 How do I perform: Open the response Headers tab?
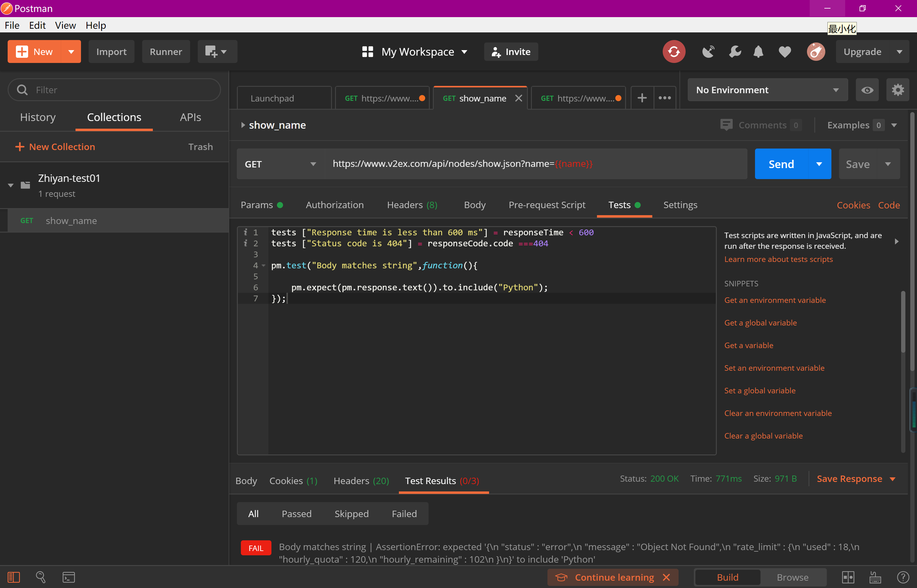click(361, 481)
